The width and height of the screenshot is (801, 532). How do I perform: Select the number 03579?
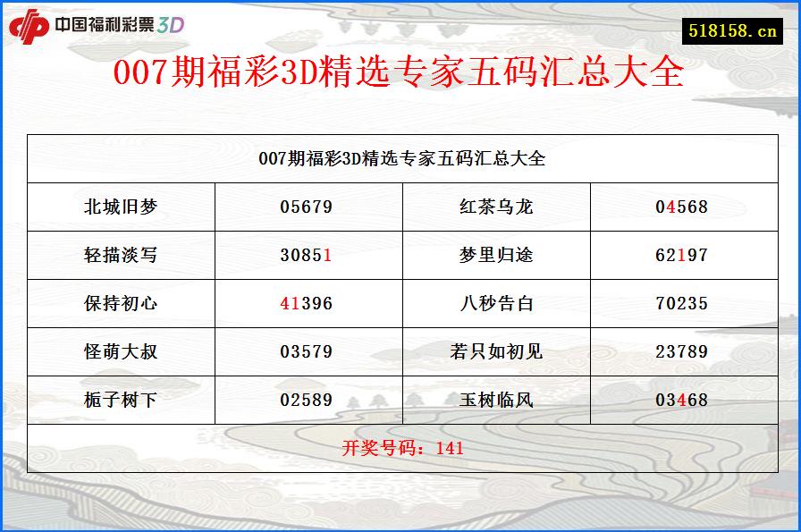pos(307,351)
